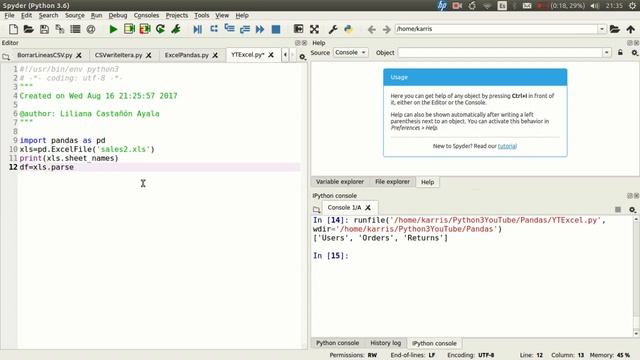
Task: Switch to Python console tab
Action: [337, 343]
